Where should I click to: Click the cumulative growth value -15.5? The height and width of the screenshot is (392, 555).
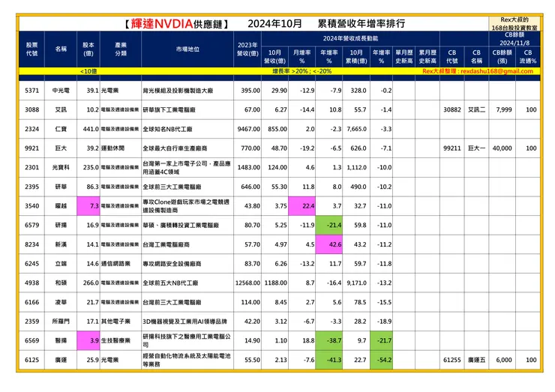384,302
